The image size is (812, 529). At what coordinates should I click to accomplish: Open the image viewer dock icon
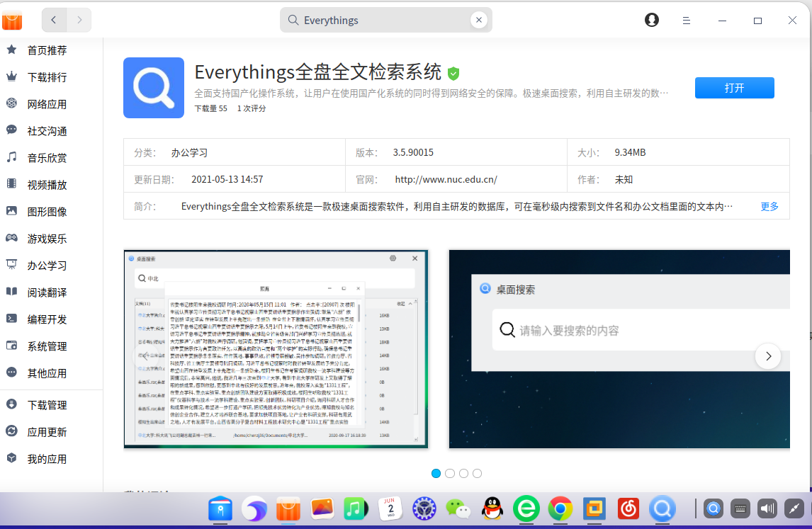tap(322, 509)
